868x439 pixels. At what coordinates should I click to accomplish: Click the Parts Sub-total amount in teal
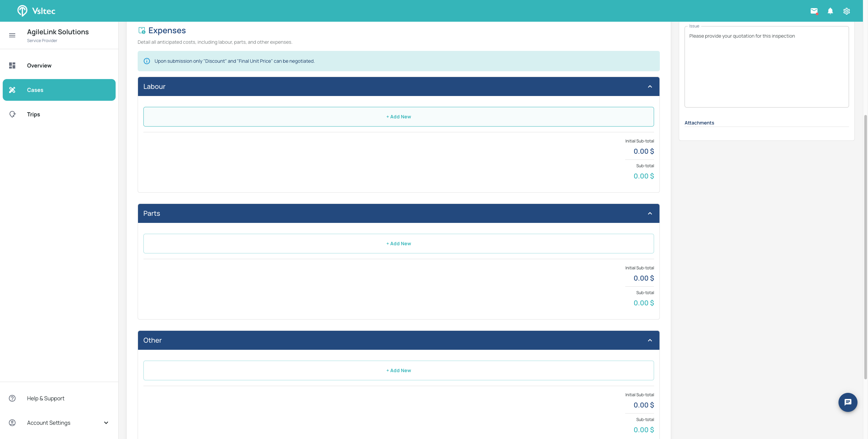pyautogui.click(x=644, y=303)
